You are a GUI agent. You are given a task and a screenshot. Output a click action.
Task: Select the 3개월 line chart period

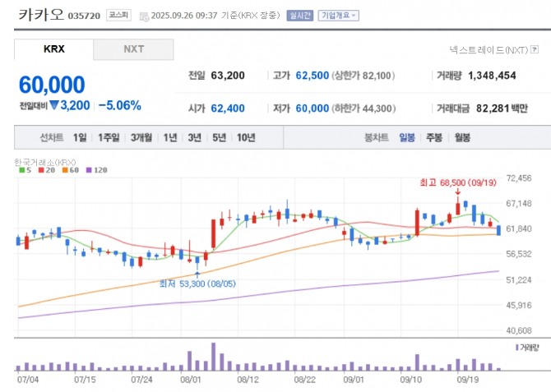[141, 137]
